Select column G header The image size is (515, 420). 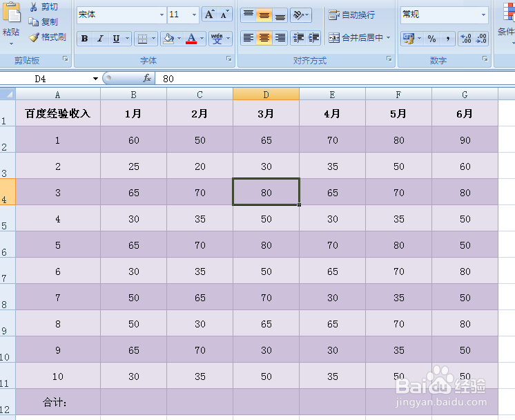(x=465, y=95)
